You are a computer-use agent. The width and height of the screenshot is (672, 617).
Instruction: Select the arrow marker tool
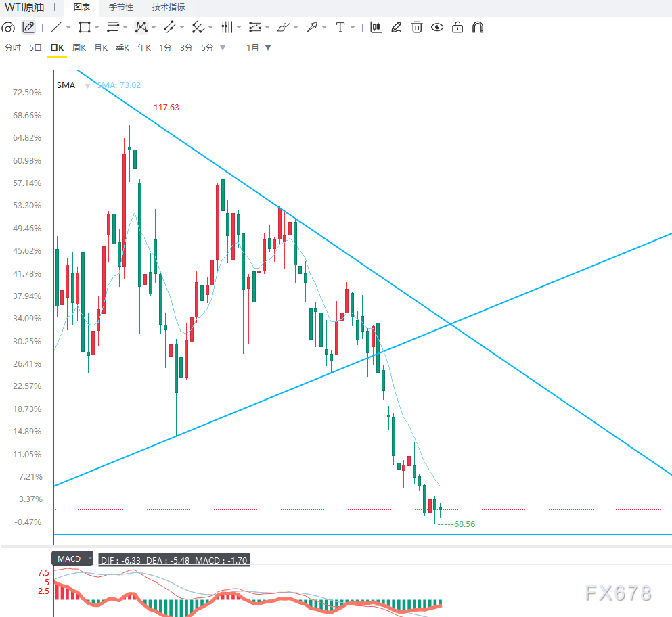311,28
